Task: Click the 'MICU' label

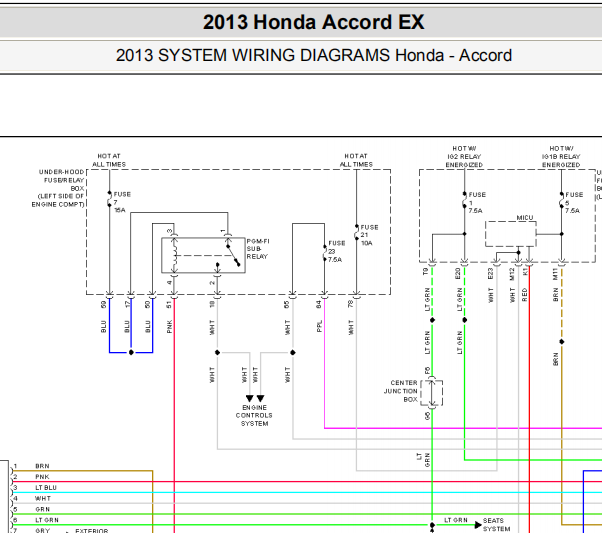Action: coord(524,218)
